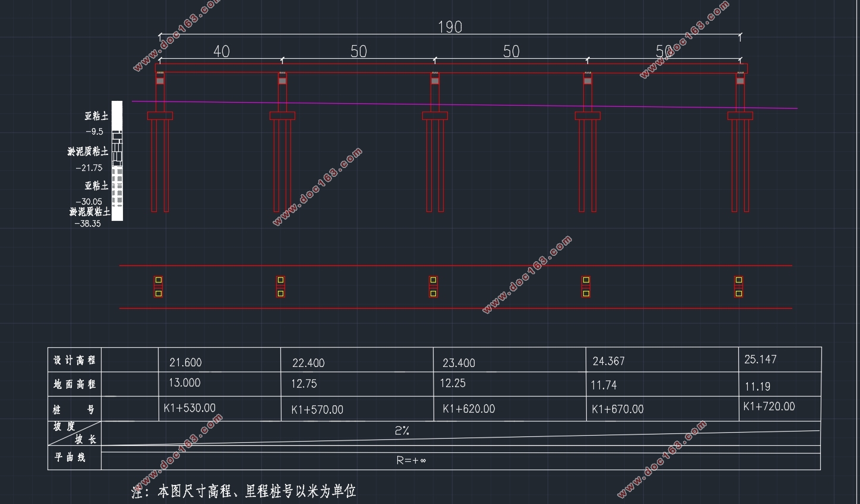Select the 坡长 label
Viewport: 860px width, 504px height.
click(86, 439)
